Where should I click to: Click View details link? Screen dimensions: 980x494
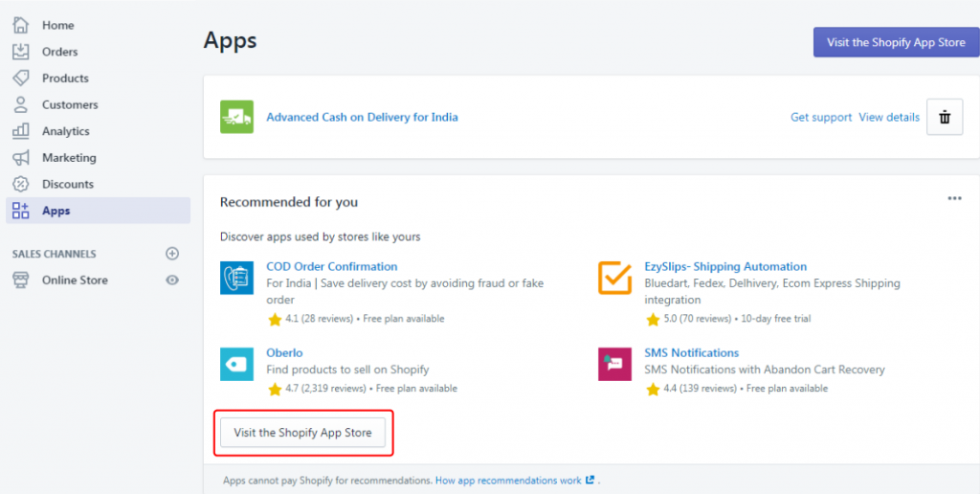point(889,117)
